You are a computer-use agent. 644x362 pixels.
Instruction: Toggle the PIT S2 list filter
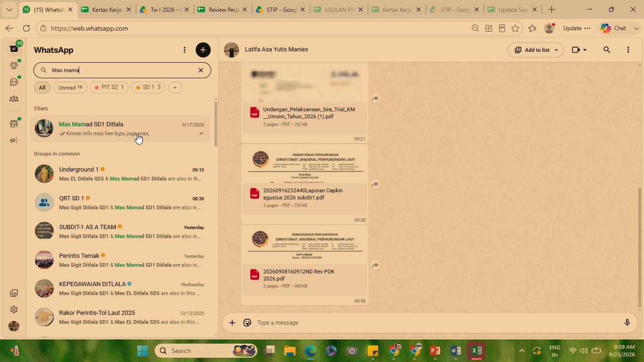coord(109,88)
